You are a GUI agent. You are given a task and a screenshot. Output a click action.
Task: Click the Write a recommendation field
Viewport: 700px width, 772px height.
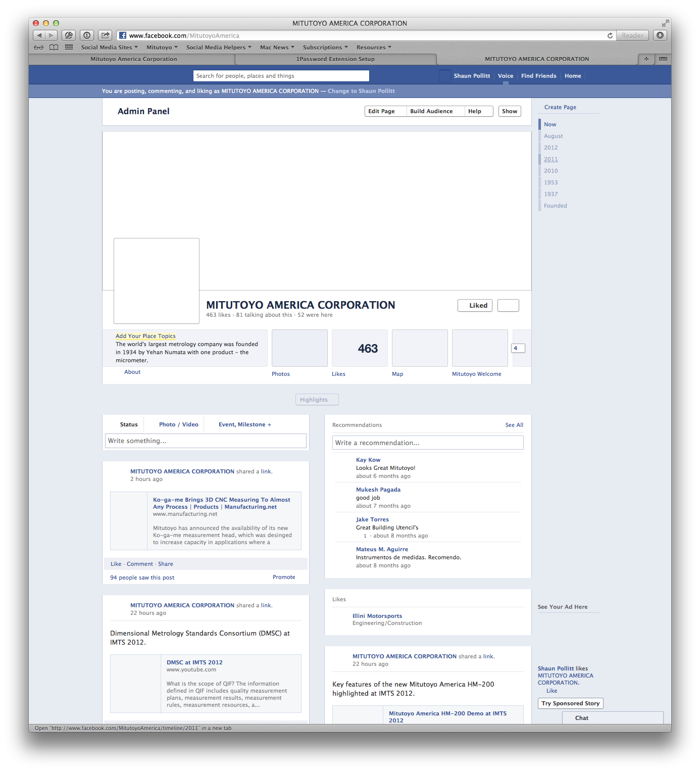point(428,443)
